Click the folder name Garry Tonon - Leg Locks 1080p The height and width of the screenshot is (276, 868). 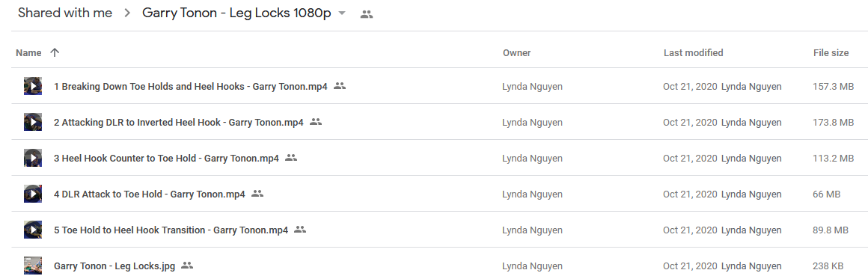click(237, 13)
